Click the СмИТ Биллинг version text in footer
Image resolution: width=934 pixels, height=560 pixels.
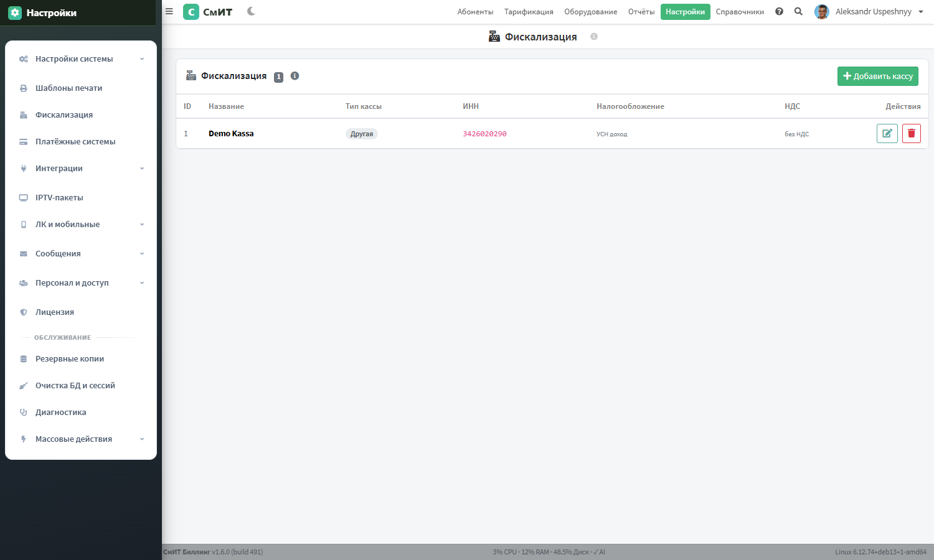(x=213, y=552)
